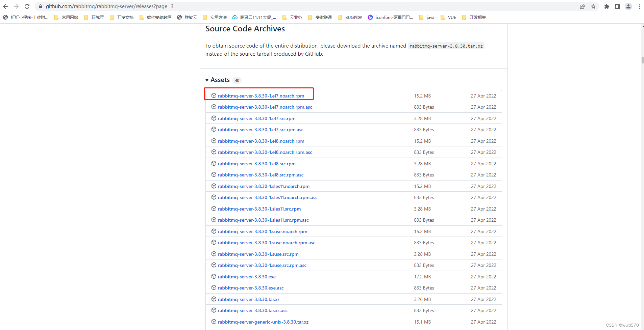
Task: Download rabbitmq-server-3.8.30-1.sles11.src.rpm
Action: [259, 209]
